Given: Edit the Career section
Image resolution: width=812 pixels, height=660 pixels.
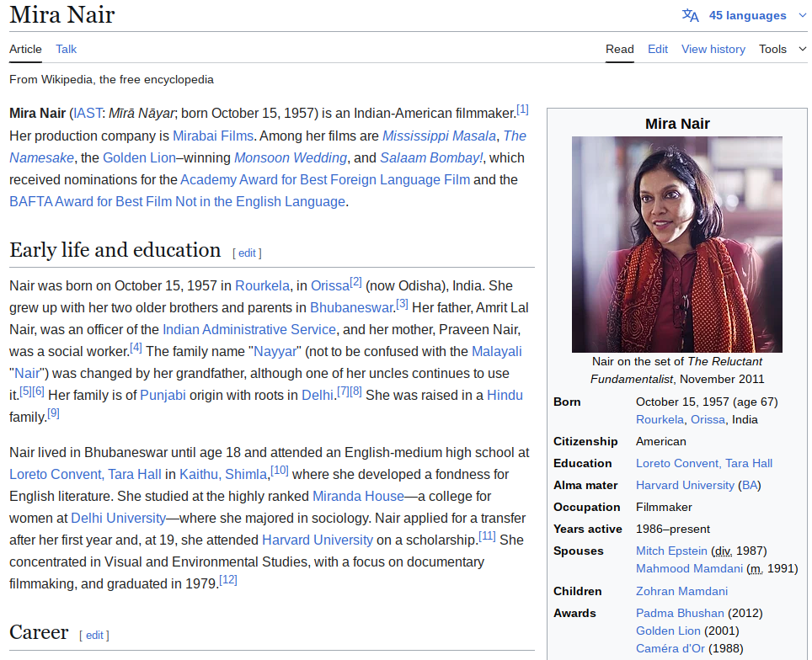Looking at the screenshot, I should coord(94,635).
